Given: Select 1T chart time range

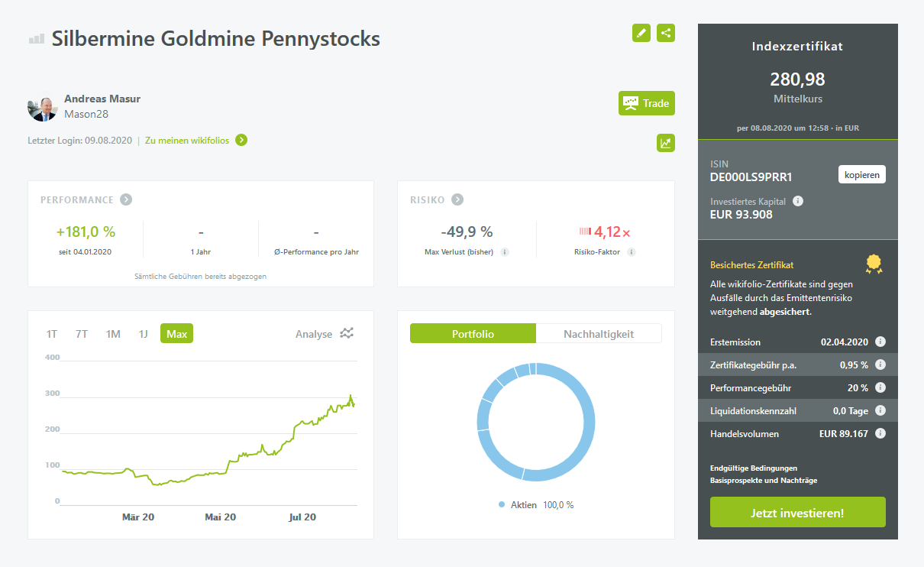Looking at the screenshot, I should tap(52, 334).
